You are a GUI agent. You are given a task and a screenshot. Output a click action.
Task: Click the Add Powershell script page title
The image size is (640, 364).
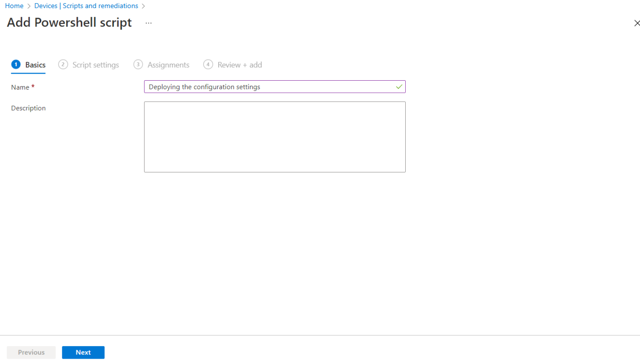coord(70,22)
